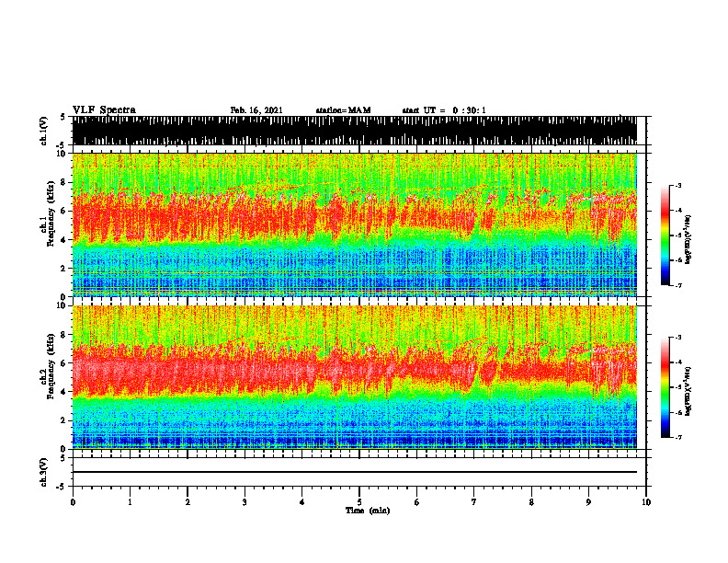Click the 'ch.1(V)' waveform axis label
The image size is (728, 563).
pos(44,131)
